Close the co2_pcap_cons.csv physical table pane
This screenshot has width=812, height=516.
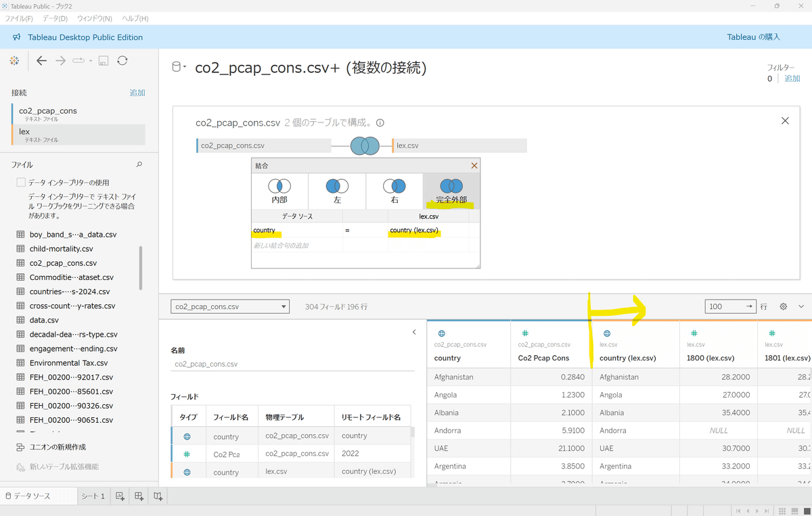coord(785,121)
